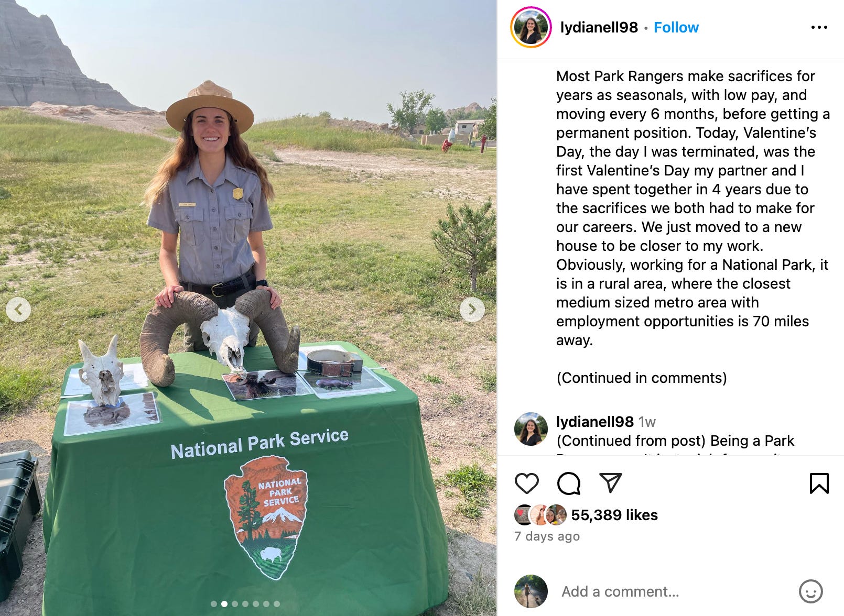Go to the next photo with the right arrow
The height and width of the screenshot is (616, 844).
pos(472,310)
